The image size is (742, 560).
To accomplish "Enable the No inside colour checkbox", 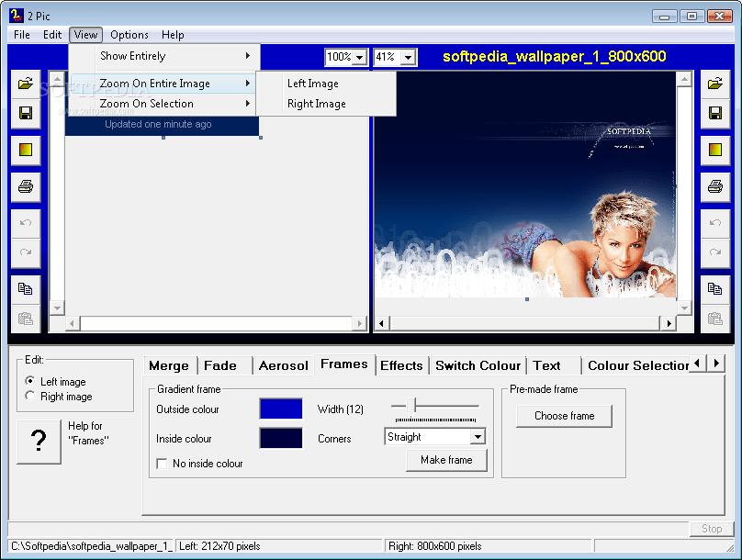I will tap(162, 464).
